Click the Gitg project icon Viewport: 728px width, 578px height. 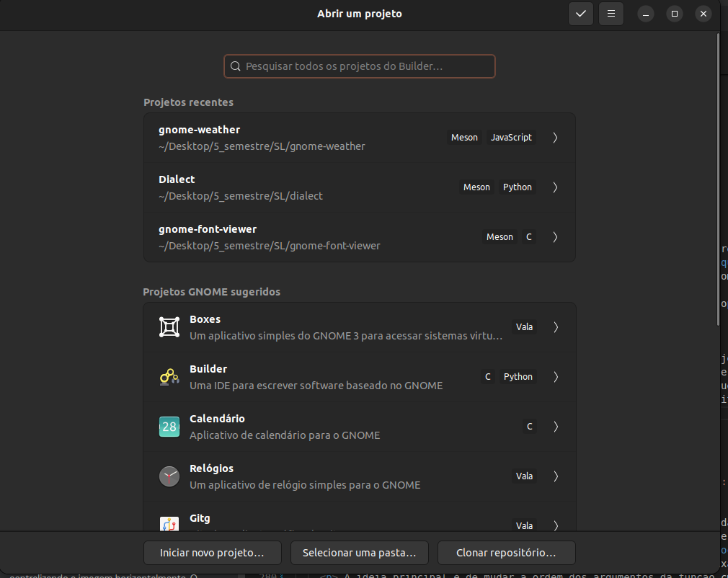[x=169, y=524]
